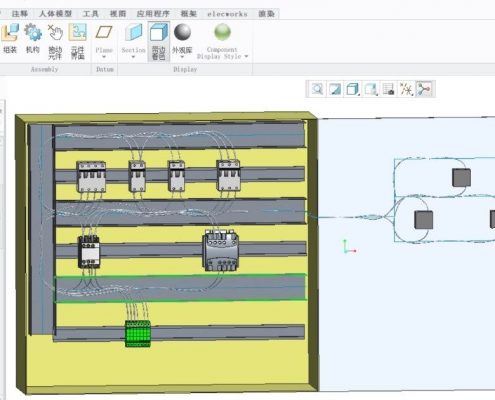
Task: Open the 注释 ribbon tab
Action: tap(20, 14)
